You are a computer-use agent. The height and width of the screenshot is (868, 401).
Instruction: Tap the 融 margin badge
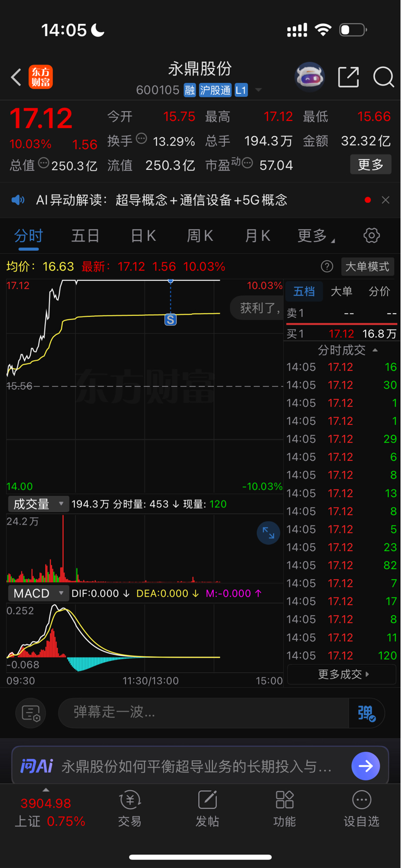point(190,90)
